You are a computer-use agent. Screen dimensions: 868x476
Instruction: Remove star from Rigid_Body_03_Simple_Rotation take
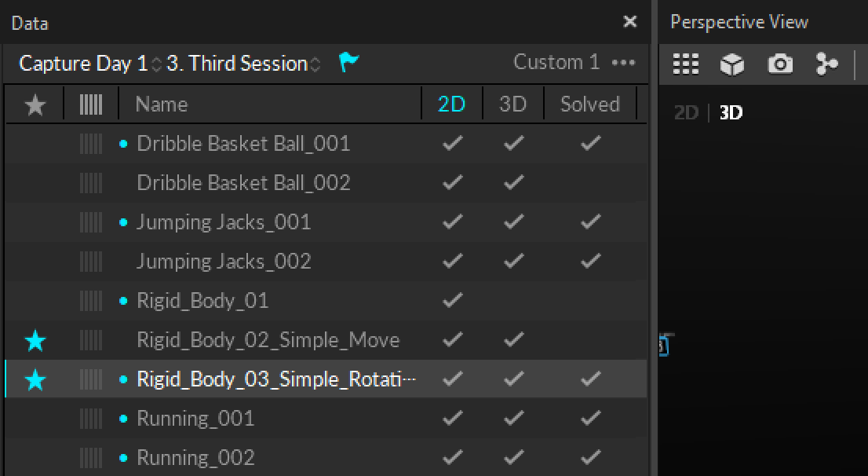pyautogui.click(x=35, y=380)
